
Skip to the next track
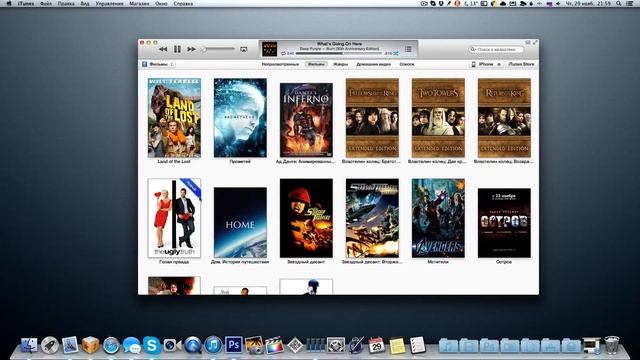[191, 49]
